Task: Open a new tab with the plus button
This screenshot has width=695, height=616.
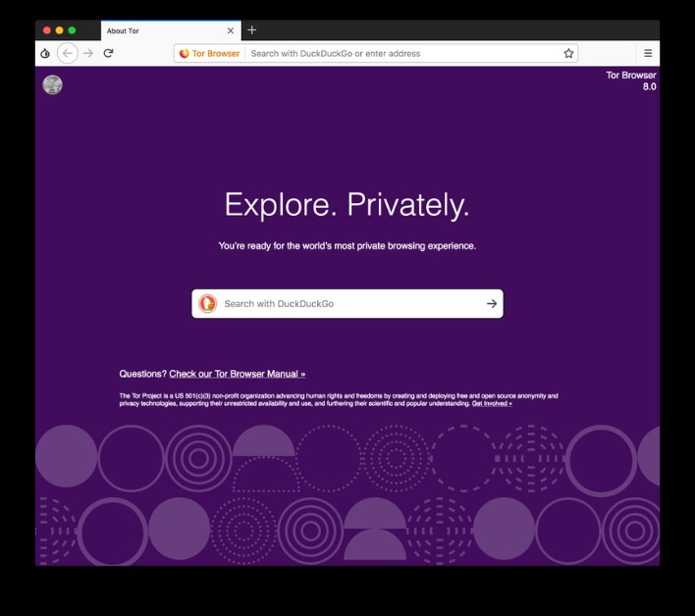Action: (x=251, y=30)
